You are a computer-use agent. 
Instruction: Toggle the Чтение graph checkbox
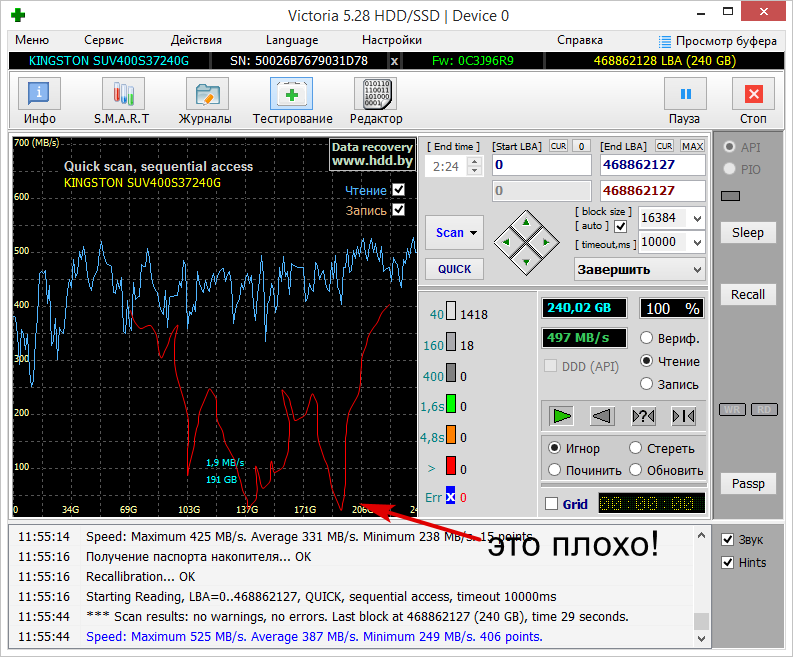click(399, 190)
